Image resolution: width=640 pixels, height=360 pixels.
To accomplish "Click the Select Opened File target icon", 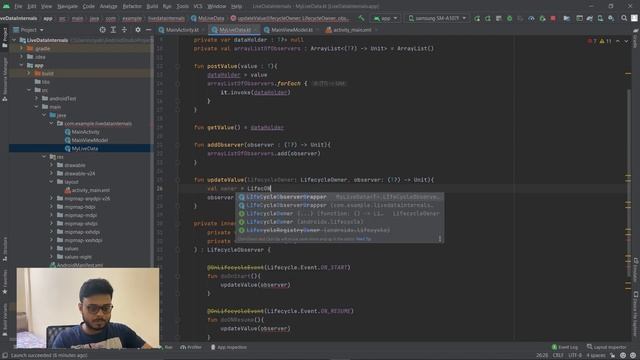I will point(102,30).
